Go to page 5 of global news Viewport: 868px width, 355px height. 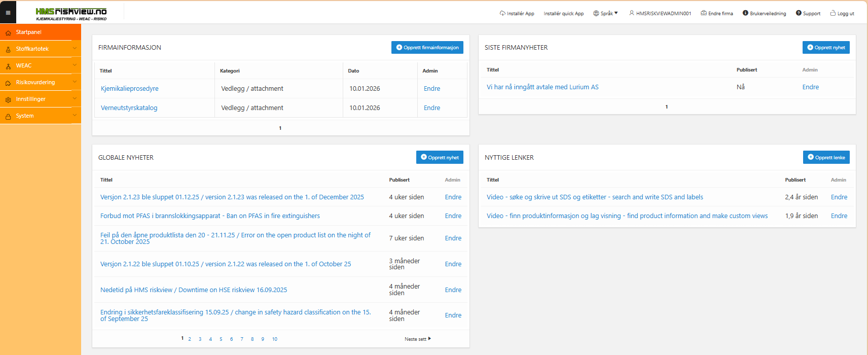pos(221,339)
